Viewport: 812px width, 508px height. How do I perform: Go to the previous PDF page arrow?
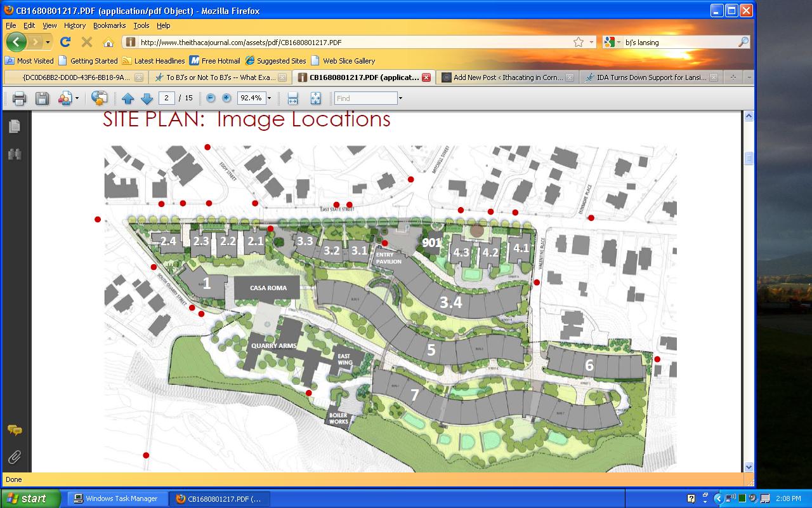pos(128,98)
